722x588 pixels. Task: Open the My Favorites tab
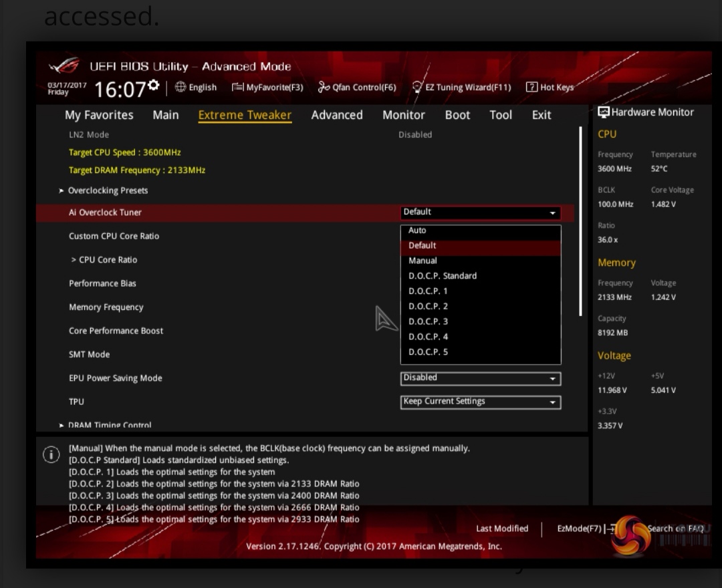(99, 115)
